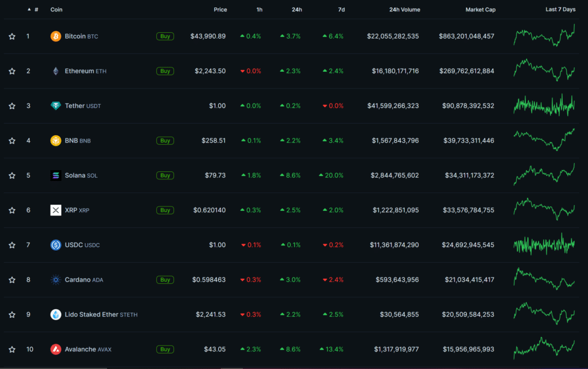Click the USDC blue logo
The image size is (588, 369).
click(x=56, y=245)
